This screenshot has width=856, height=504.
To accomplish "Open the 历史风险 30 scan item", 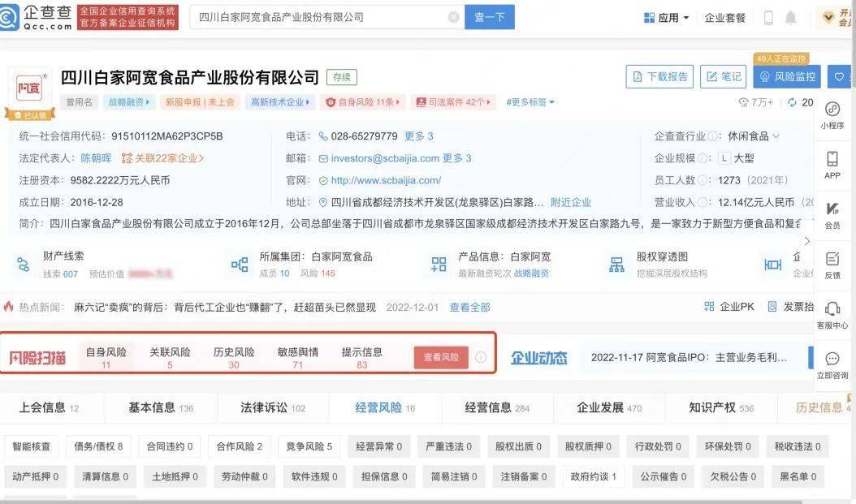I will pyautogui.click(x=234, y=357).
